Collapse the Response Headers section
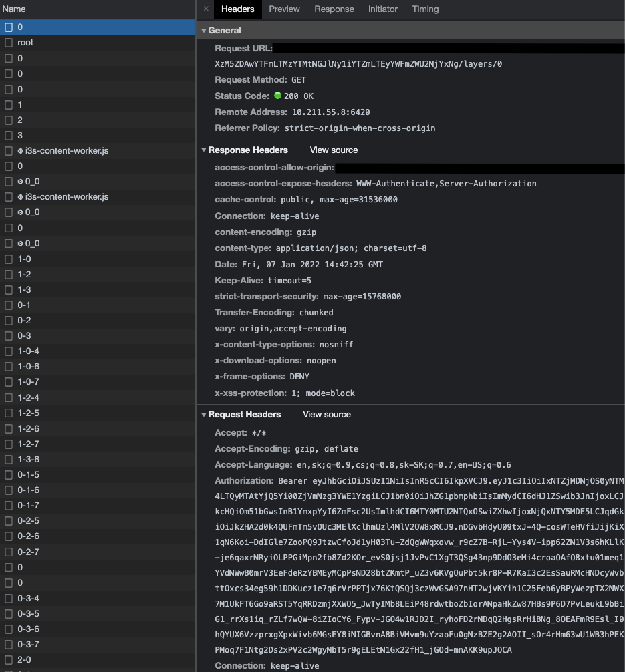Image resolution: width=625 pixels, height=672 pixels. [x=204, y=150]
